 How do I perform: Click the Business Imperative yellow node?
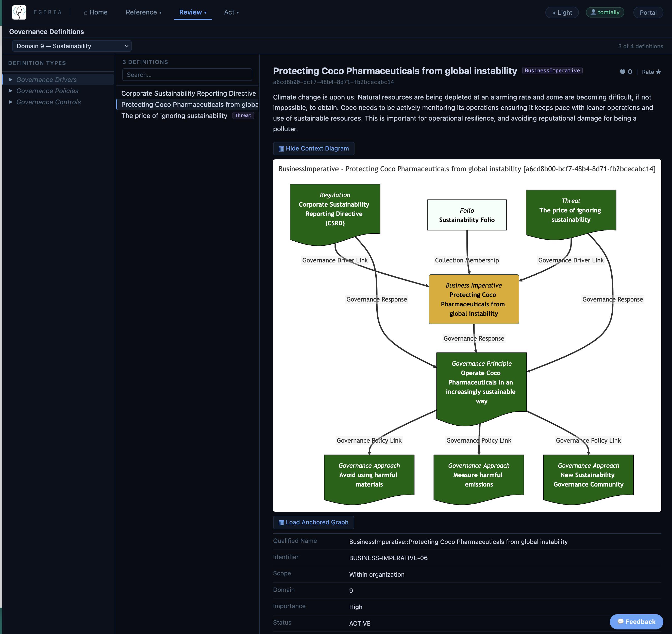(x=474, y=299)
